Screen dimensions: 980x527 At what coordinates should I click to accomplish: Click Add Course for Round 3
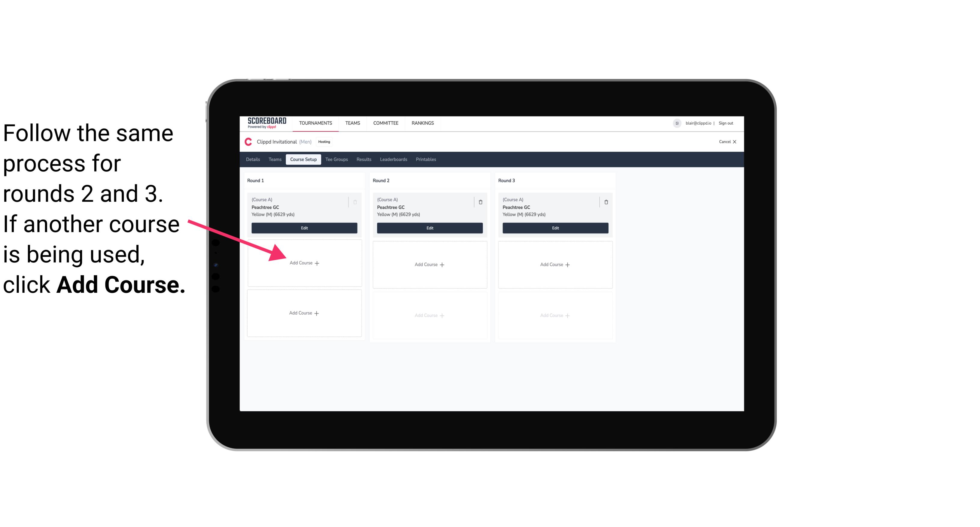(555, 264)
